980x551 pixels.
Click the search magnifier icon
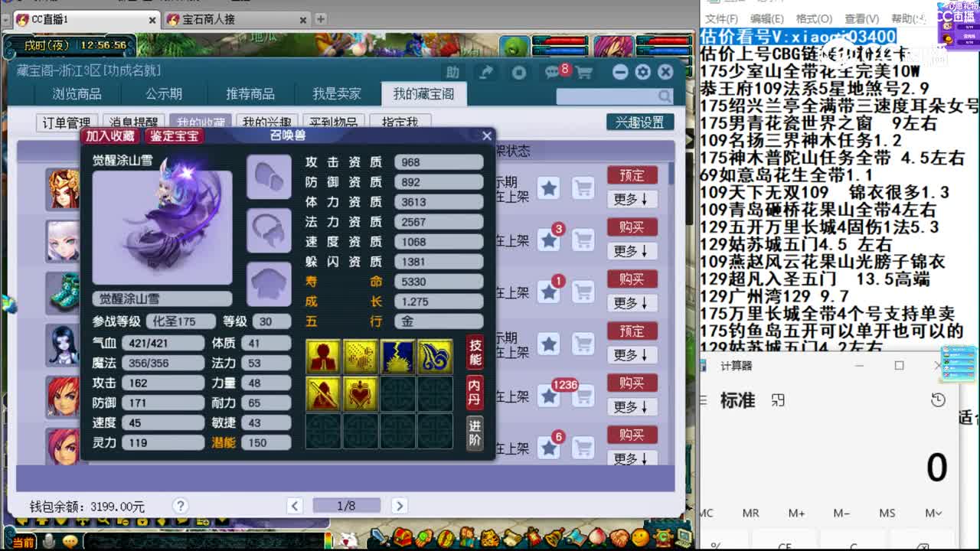664,96
